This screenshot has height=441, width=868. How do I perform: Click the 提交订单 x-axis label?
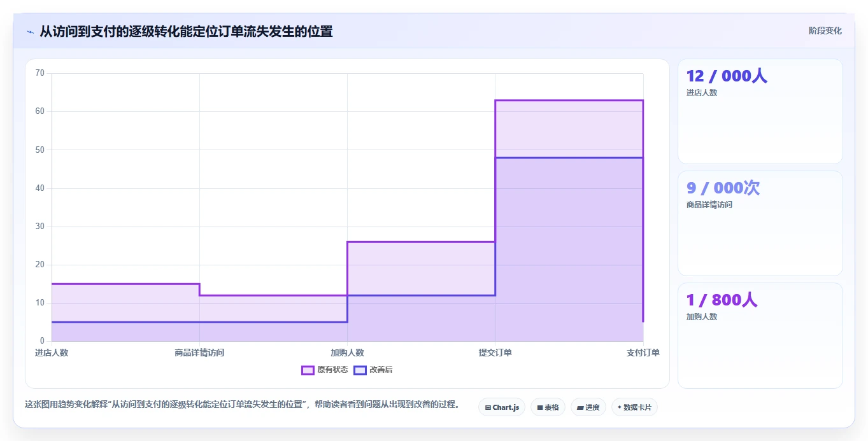[x=495, y=353]
